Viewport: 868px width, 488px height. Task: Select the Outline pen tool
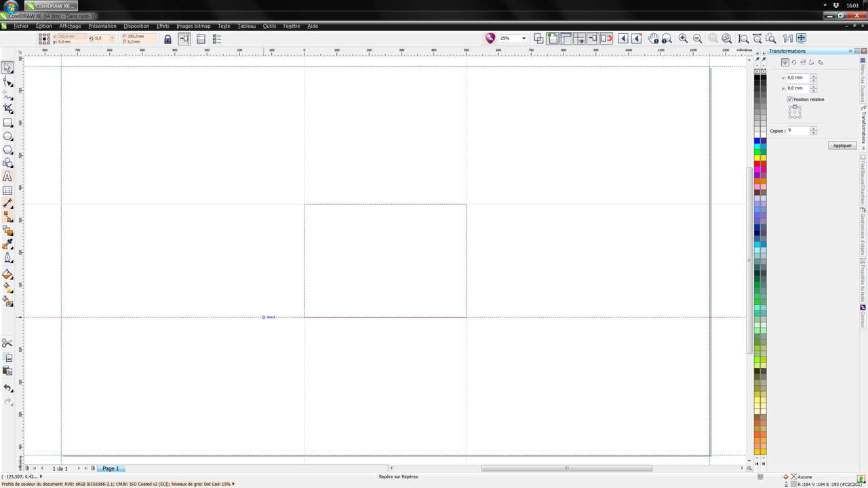(x=7, y=258)
